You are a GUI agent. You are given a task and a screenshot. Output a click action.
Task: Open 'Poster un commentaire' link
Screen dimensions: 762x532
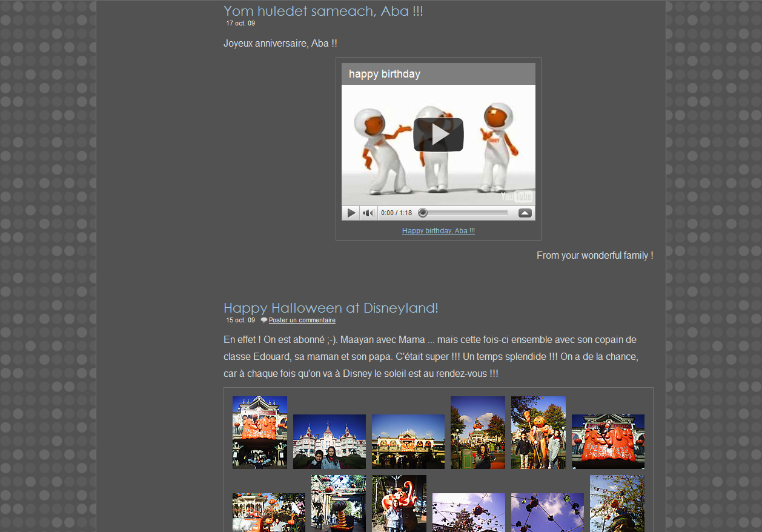click(302, 321)
